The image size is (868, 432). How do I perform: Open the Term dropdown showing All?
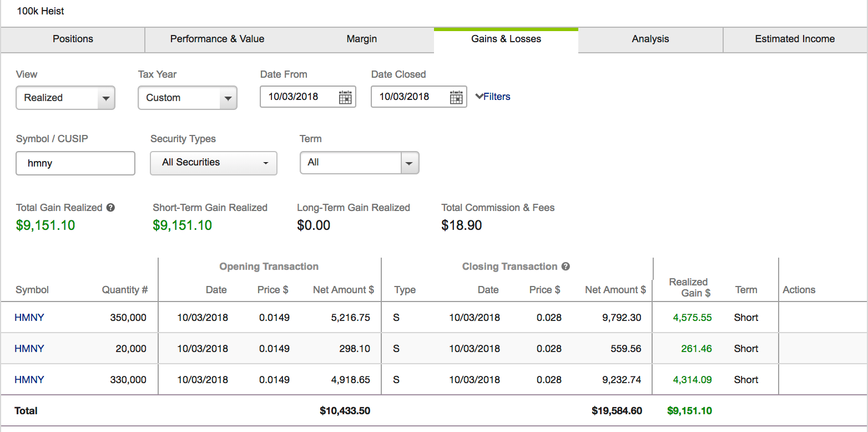(x=360, y=163)
